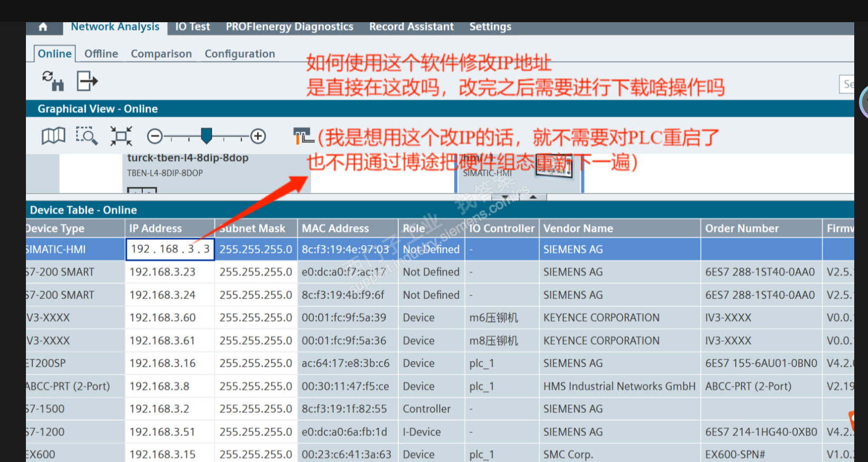
Task: Edit the IP address field 192.168.3.3
Action: (x=170, y=249)
